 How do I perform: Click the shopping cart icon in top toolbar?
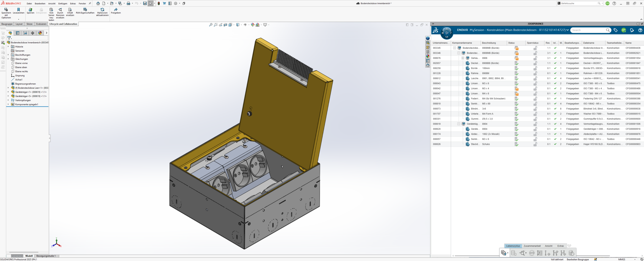[x=164, y=3]
